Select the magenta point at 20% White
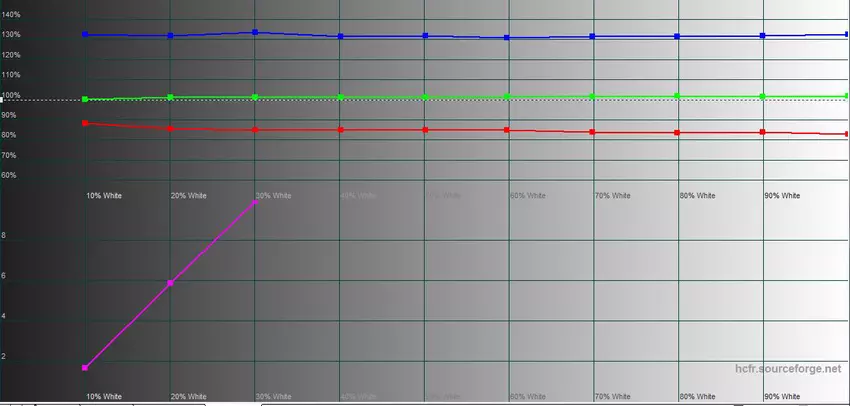 click(x=170, y=283)
